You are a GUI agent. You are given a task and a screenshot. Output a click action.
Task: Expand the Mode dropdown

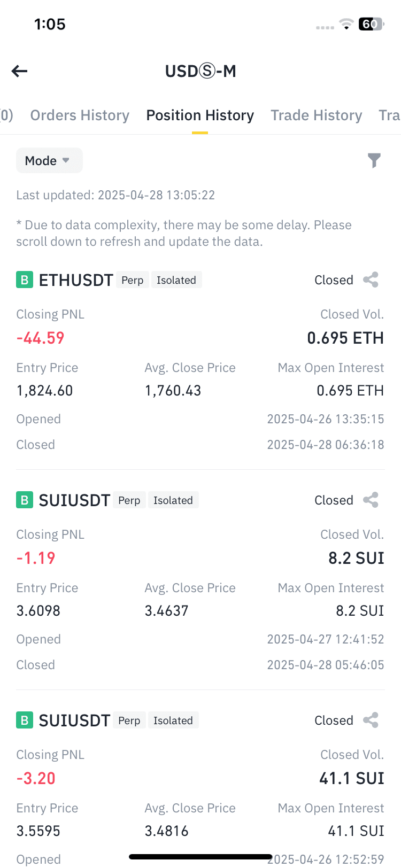[x=49, y=160]
